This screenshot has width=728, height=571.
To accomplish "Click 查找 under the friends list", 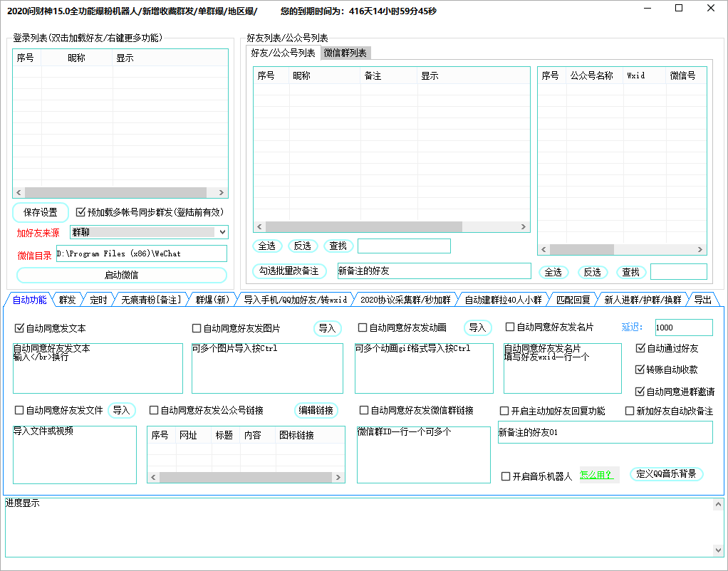I will [338, 246].
